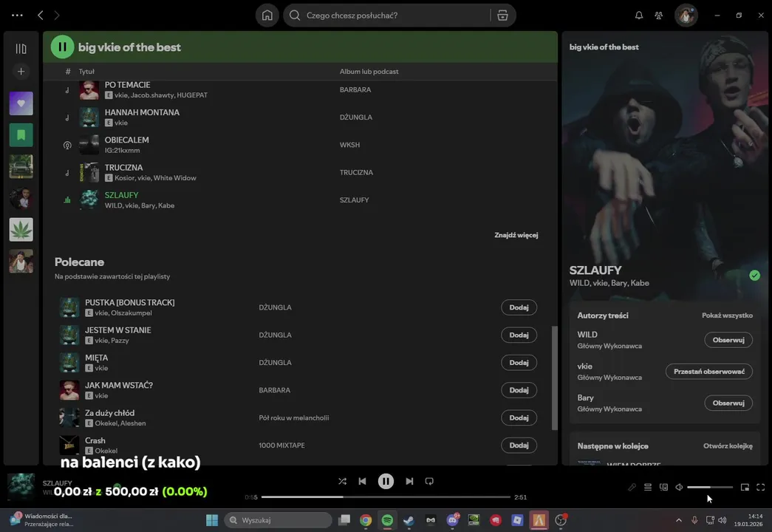The height and width of the screenshot is (532, 772).
Task: Go back with the left arrow
Action: click(41, 16)
